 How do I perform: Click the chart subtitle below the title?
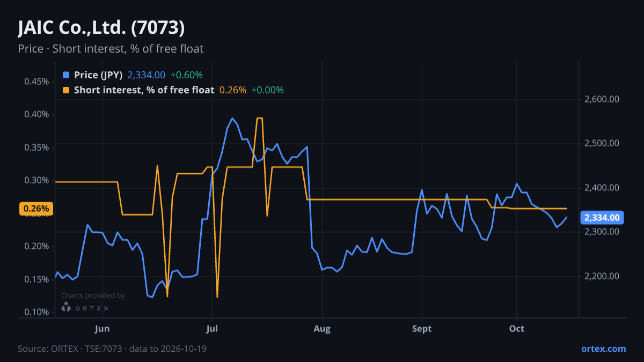pyautogui.click(x=111, y=49)
